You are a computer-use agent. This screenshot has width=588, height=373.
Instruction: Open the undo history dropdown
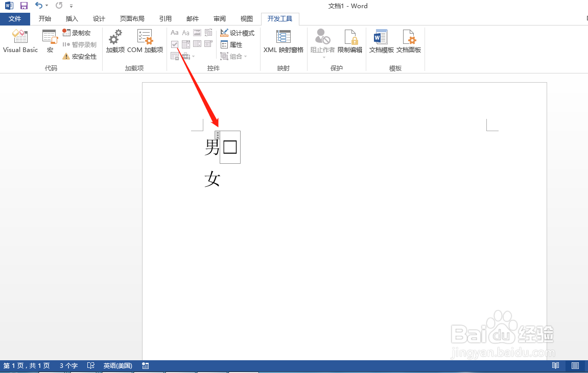click(47, 6)
